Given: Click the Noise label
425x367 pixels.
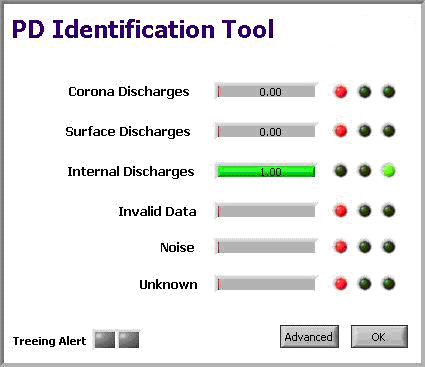Looking at the screenshot, I should [177, 247].
